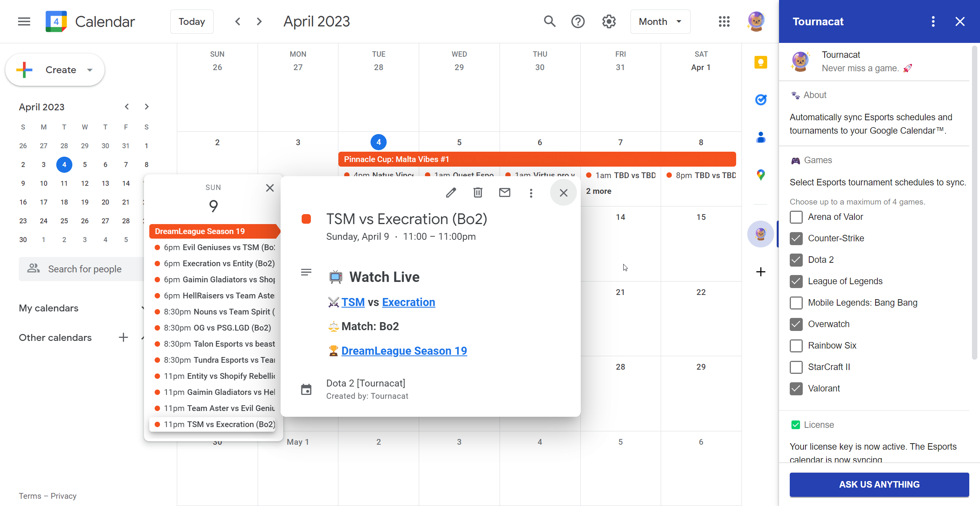Click the email/envelope icon on TSM vs Execration event
This screenshot has width=980, height=506.
(x=505, y=192)
